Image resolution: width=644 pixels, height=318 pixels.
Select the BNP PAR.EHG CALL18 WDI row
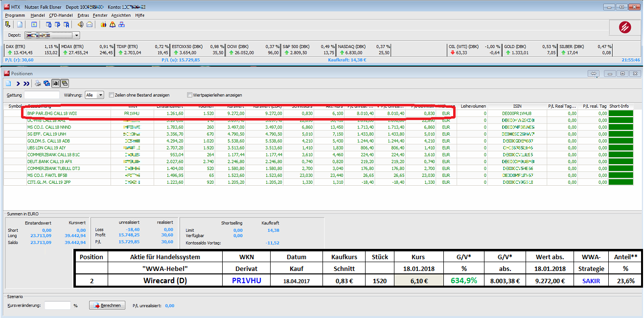(319, 113)
